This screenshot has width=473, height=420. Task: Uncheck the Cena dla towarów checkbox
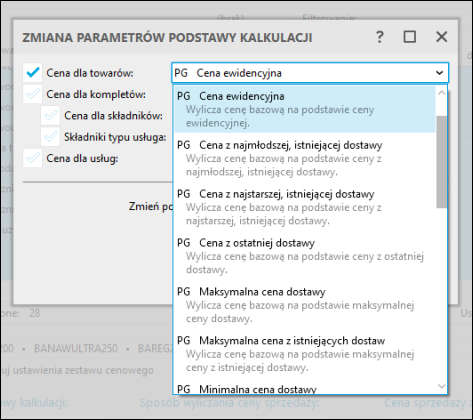tap(33, 73)
